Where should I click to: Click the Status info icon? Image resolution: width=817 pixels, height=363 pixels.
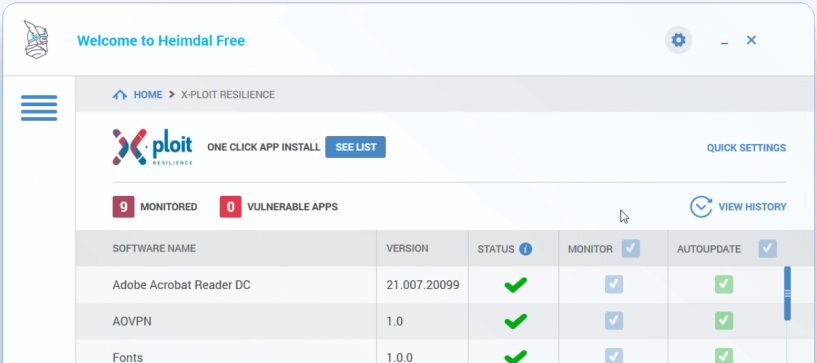(526, 249)
